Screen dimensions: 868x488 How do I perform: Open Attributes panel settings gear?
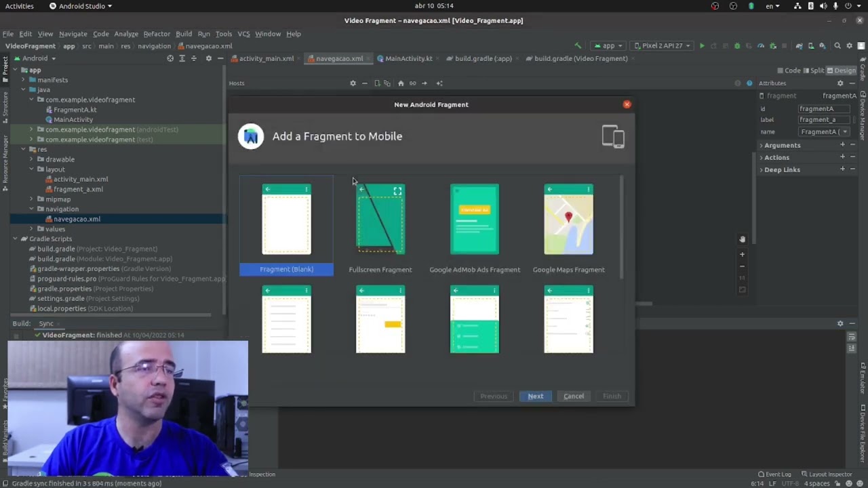pos(840,83)
